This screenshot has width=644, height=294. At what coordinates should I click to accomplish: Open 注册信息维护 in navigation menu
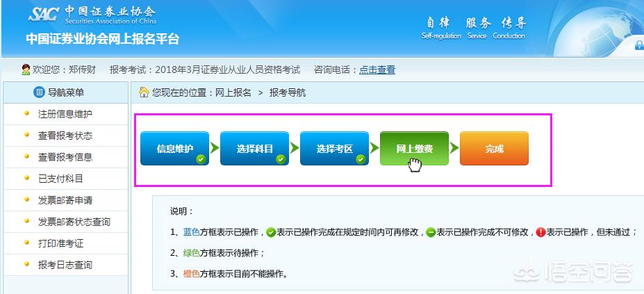coord(65,114)
